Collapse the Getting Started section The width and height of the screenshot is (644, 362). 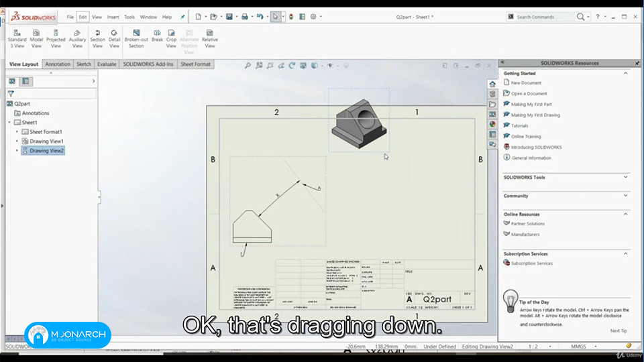point(625,73)
